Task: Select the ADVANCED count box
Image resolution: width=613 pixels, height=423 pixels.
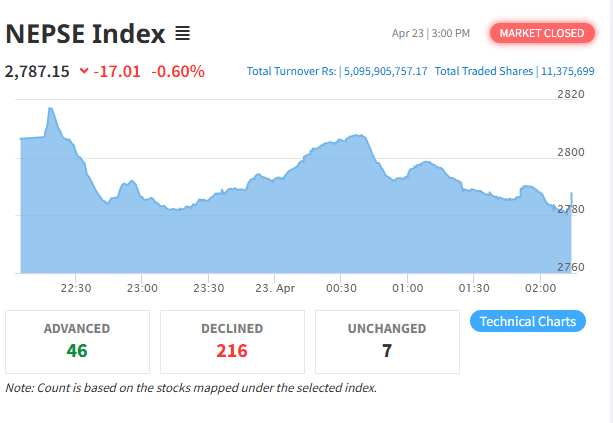Action: click(x=77, y=342)
